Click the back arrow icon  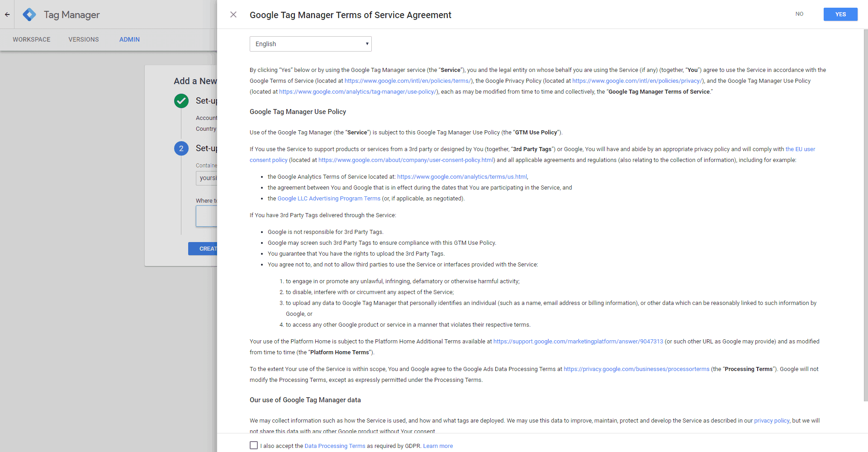point(7,14)
